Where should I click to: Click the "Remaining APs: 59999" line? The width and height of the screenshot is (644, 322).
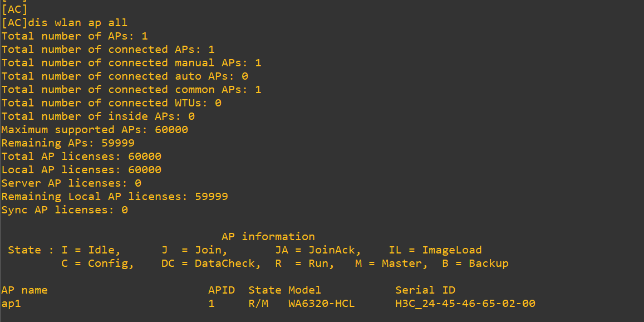pos(68,143)
